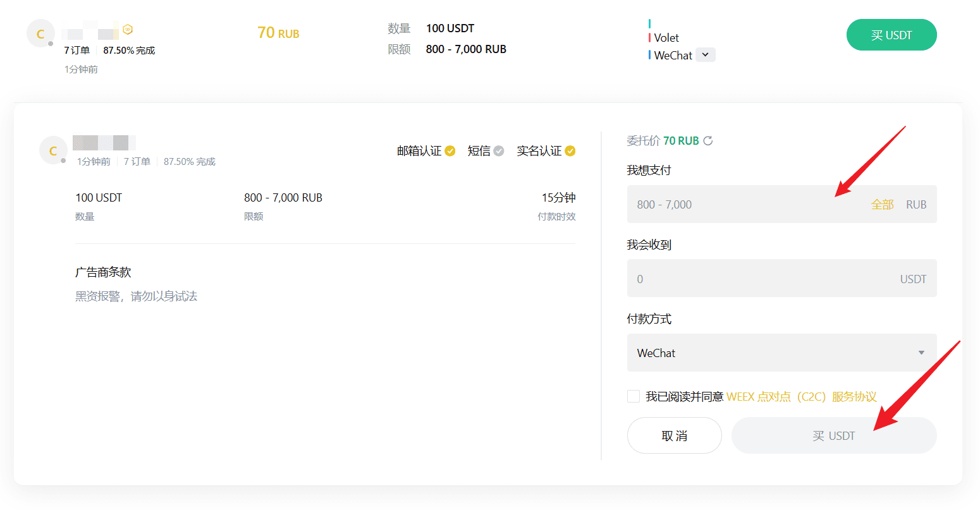Click the 邮箱认证 verified checkmark icon
Viewport: 980px width, 510px height.
pos(450,151)
